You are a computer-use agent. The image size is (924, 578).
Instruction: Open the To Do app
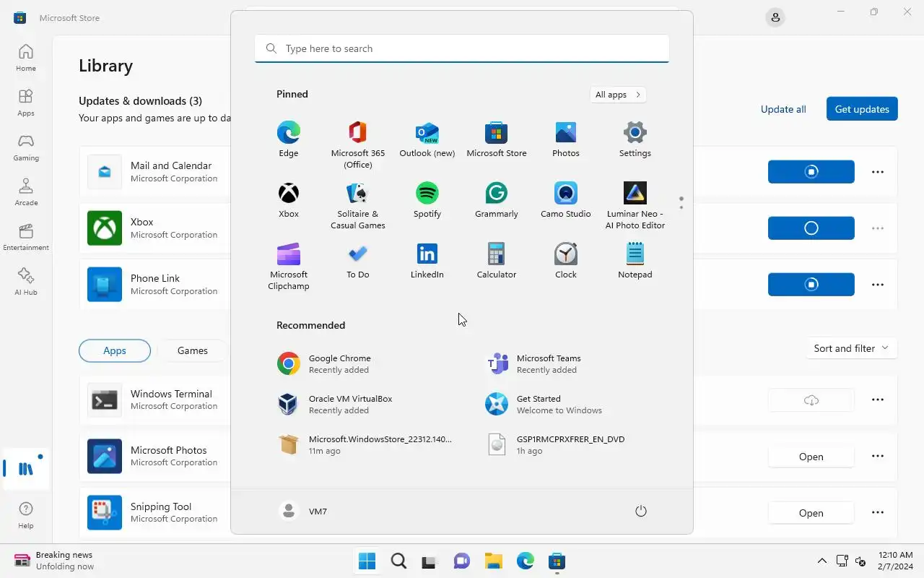[358, 261]
